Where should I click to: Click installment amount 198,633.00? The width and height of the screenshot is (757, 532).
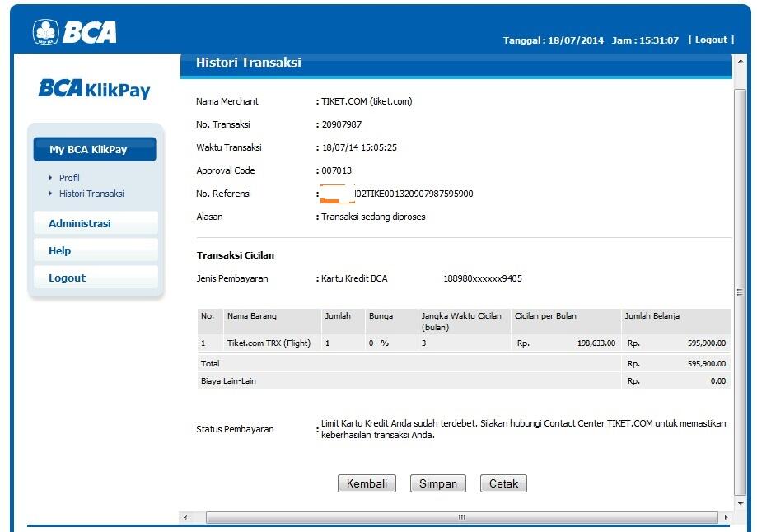596,343
